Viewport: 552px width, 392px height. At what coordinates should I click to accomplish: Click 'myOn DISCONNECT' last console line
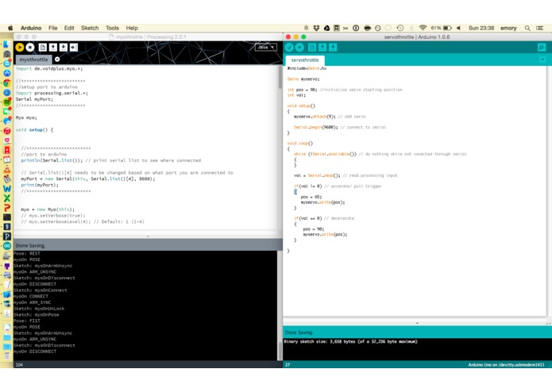[35, 352]
